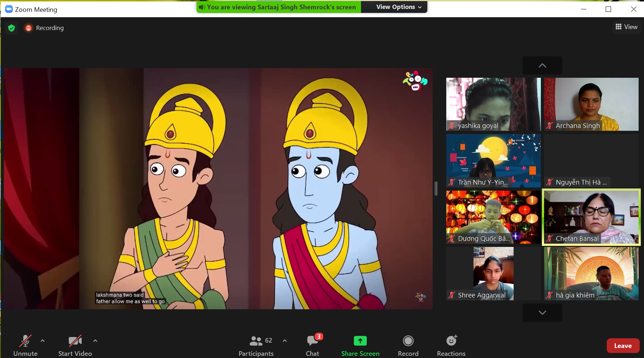Expand audio options arrow next to Unmute
This screenshot has width=644, height=358.
(x=43, y=341)
